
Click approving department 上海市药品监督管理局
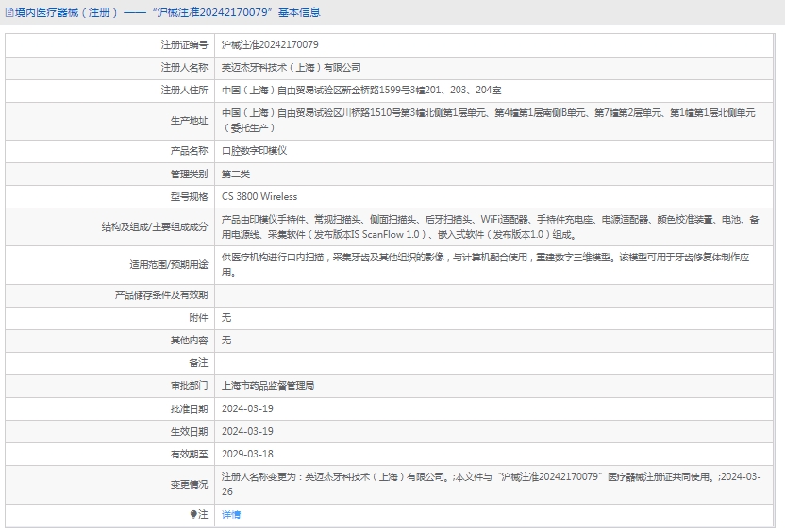pos(268,386)
